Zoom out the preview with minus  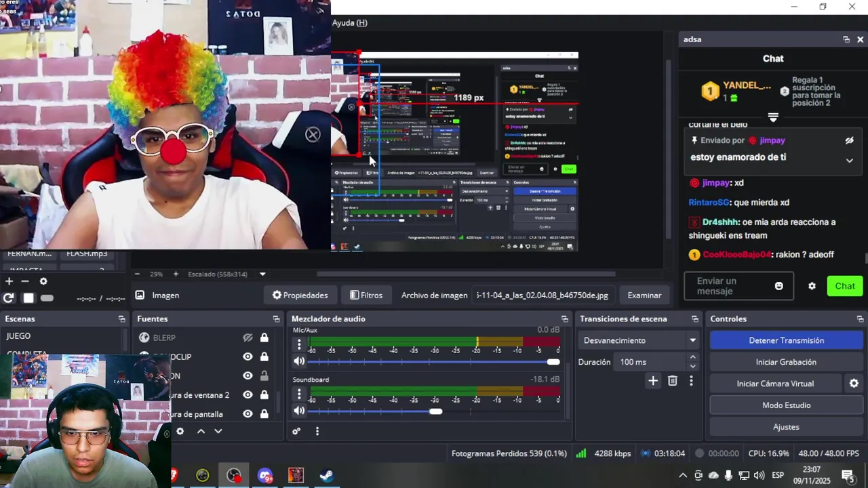[x=137, y=274]
